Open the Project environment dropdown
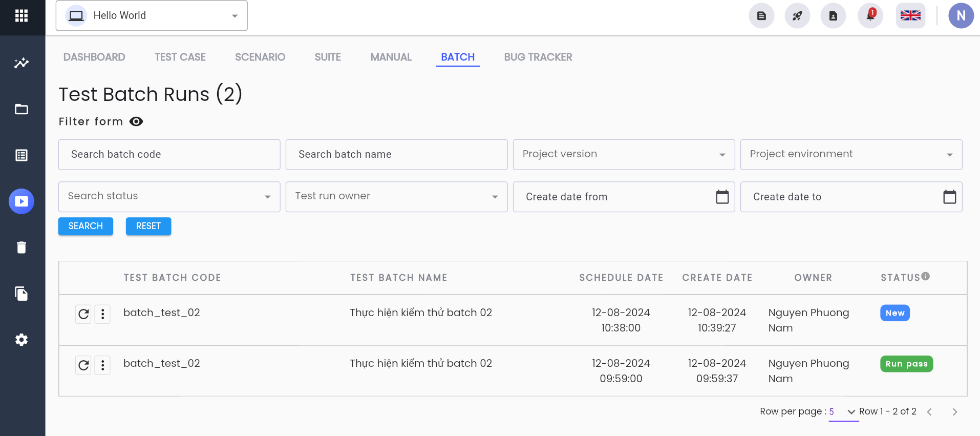 851,154
